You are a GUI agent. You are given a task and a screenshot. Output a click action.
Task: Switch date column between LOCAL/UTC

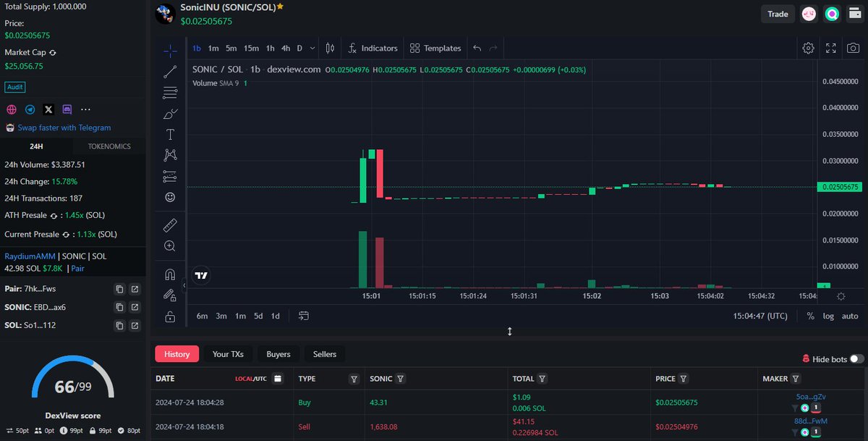[x=251, y=379]
